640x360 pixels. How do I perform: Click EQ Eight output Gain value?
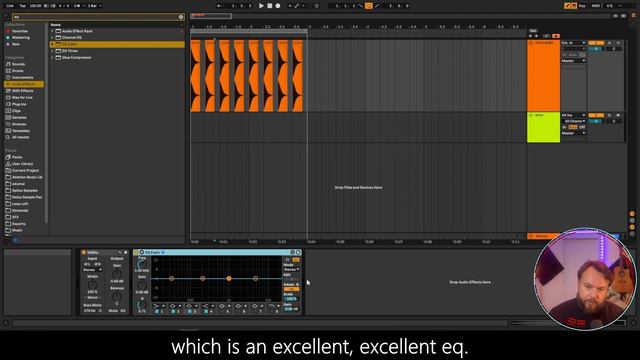pyautogui.click(x=291, y=309)
